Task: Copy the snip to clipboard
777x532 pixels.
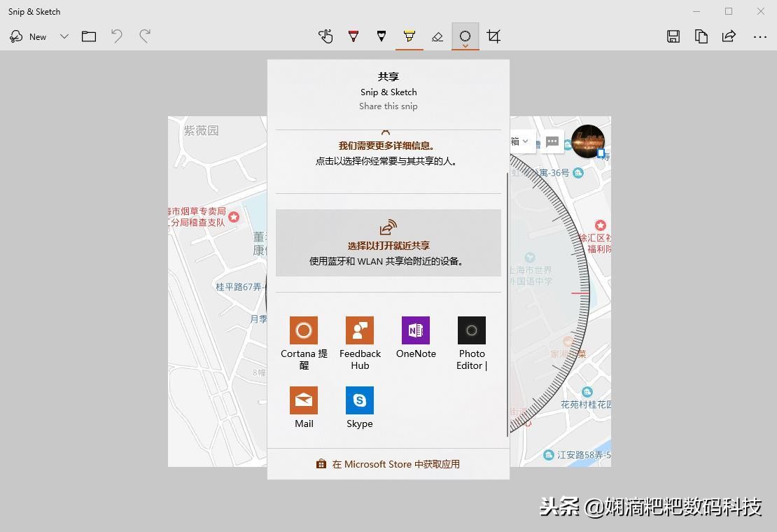Action: coord(701,36)
